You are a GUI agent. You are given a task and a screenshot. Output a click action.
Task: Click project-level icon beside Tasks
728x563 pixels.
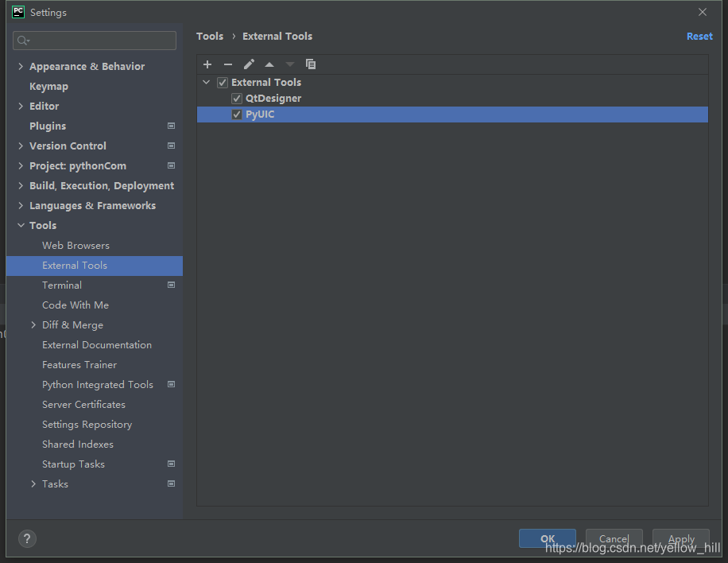pos(171,484)
